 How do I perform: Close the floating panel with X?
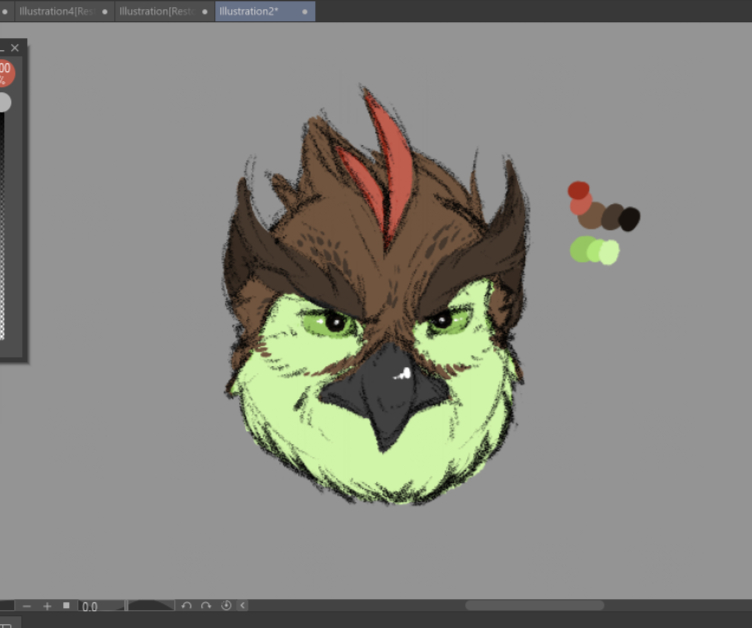pyautogui.click(x=14, y=48)
